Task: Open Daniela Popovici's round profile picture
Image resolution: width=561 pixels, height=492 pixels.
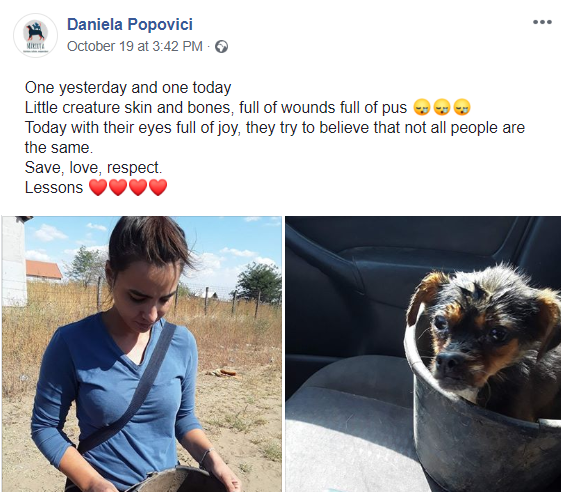Action: (35, 35)
